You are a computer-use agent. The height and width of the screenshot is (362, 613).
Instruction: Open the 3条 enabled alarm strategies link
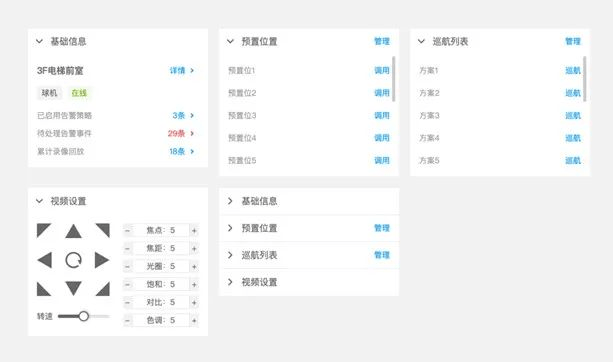point(183,115)
